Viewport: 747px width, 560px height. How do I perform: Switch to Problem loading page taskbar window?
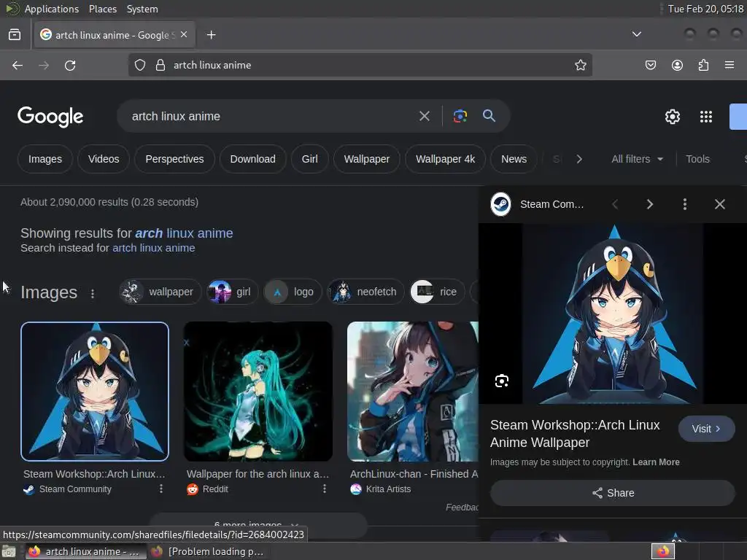(x=208, y=551)
